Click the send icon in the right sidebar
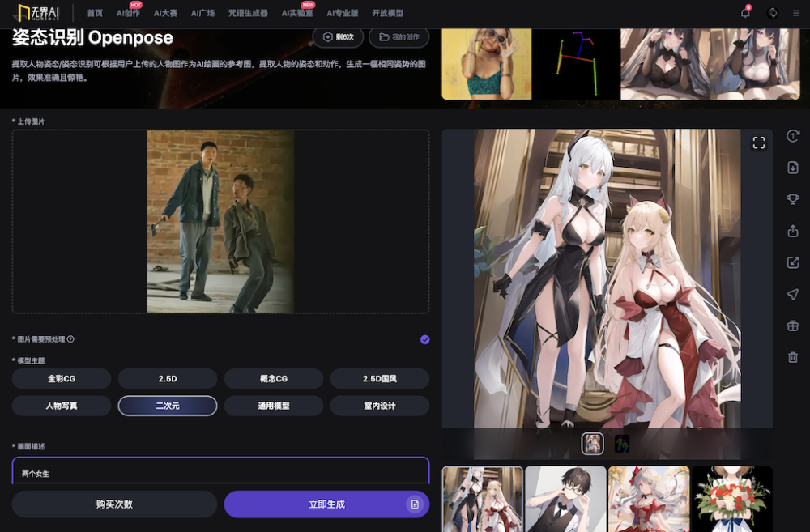This screenshot has width=810, height=532. pos(792,293)
